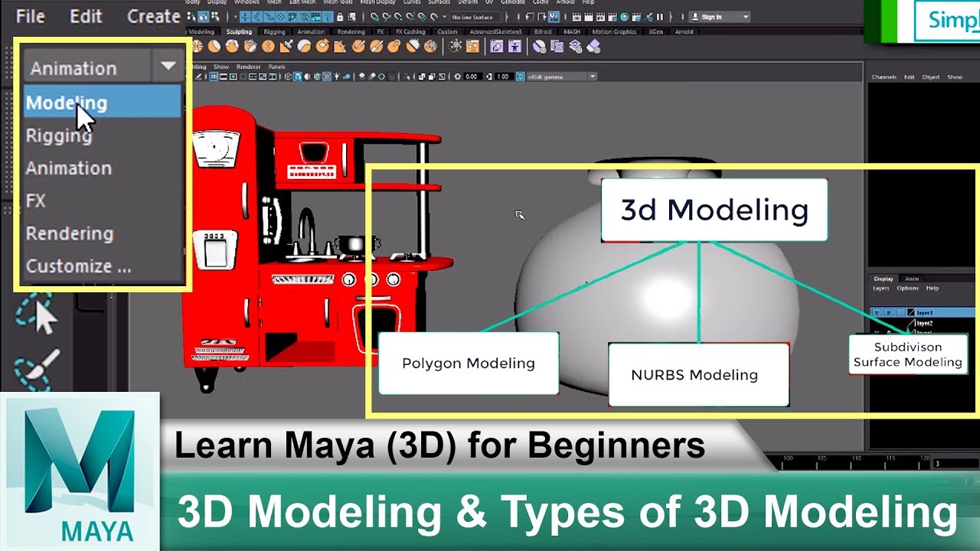Toggle P playback box of layer1
Screen dimensions: 980x551
(x=889, y=312)
